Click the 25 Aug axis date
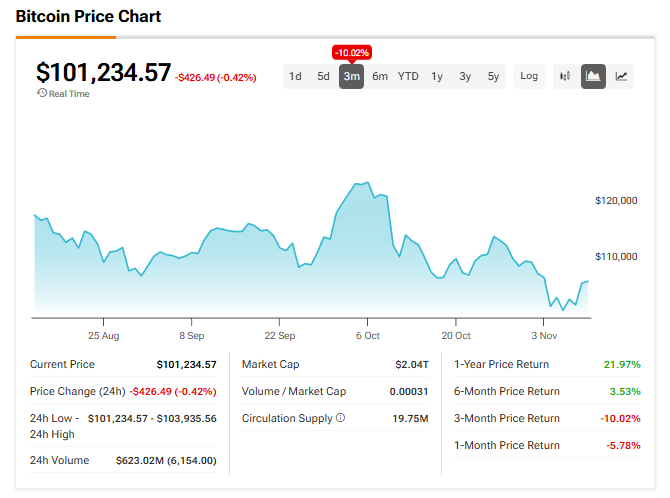The image size is (670, 498). [x=103, y=336]
